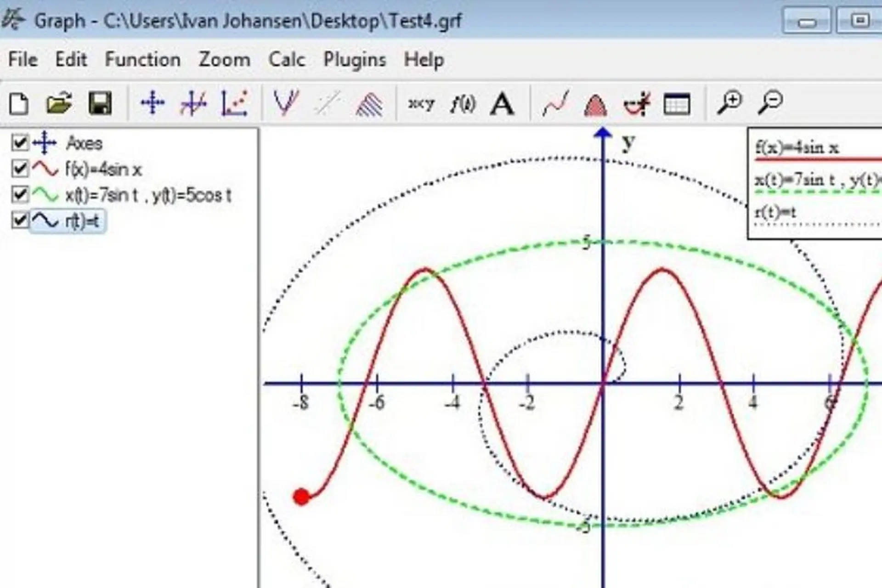Save the file with the floppy disk icon
882x588 pixels.
(x=100, y=103)
